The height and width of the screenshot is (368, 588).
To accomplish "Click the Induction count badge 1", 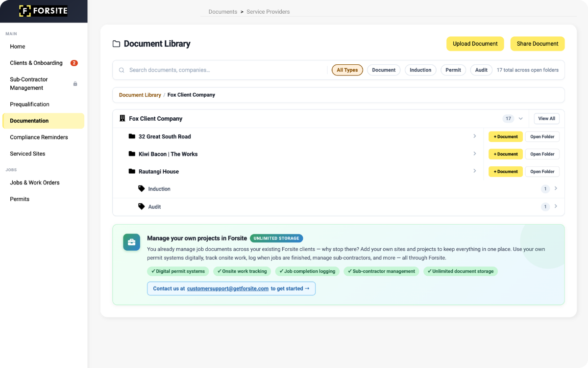I will (x=545, y=189).
